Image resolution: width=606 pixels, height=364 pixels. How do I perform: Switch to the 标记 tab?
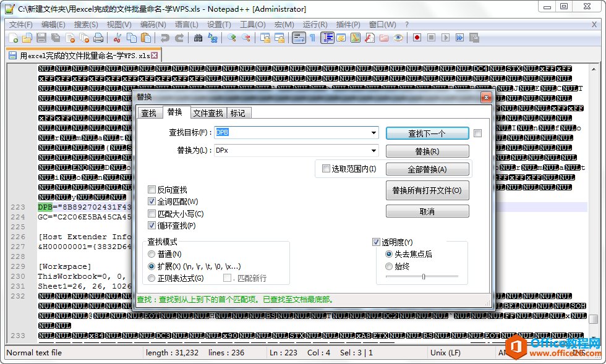(238, 113)
